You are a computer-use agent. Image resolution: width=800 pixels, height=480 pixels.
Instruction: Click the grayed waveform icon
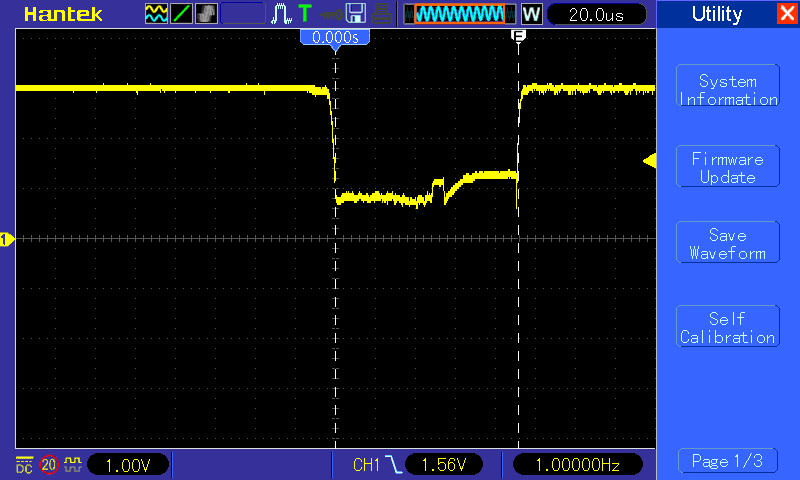click(206, 14)
